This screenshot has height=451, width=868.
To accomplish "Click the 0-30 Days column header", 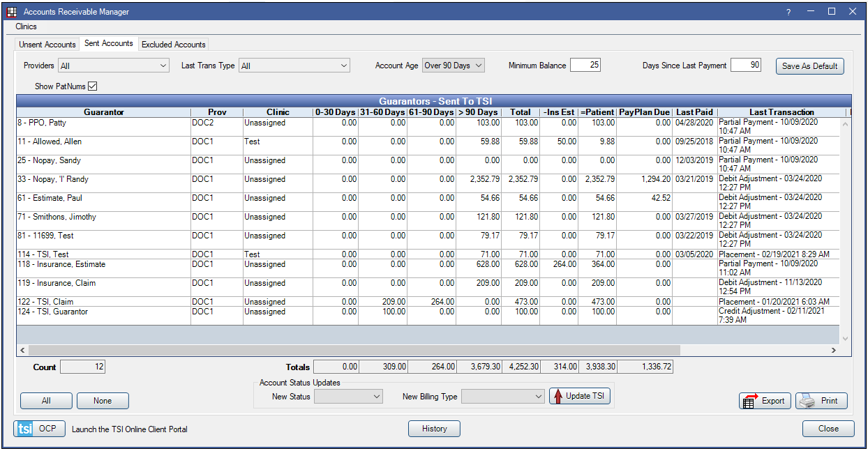I will pyautogui.click(x=336, y=112).
